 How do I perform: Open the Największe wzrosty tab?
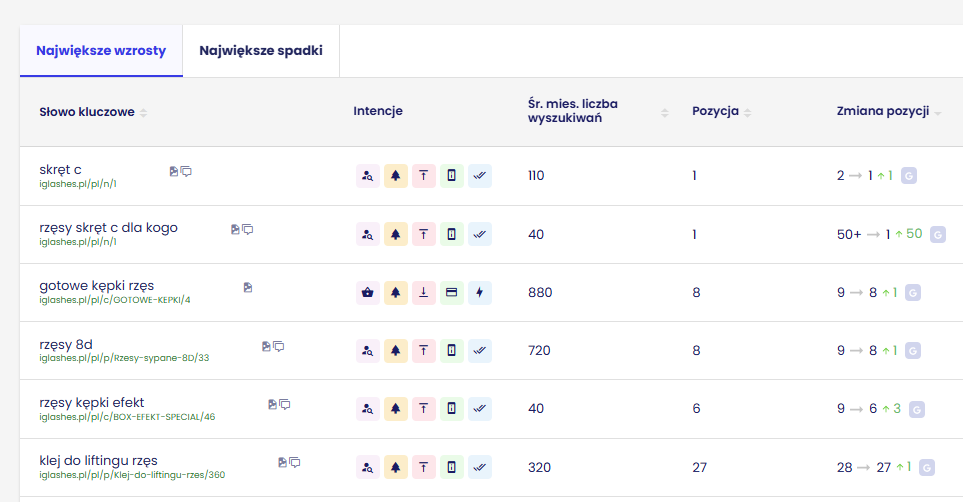101,50
